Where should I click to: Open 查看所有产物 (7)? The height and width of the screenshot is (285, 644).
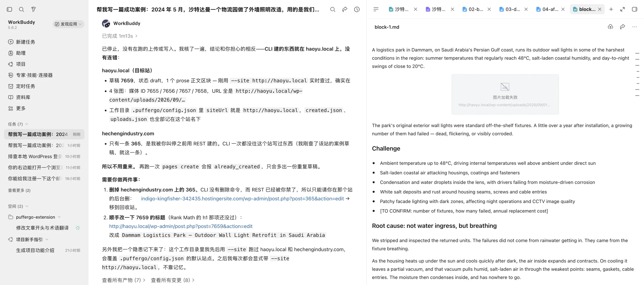click(x=124, y=280)
